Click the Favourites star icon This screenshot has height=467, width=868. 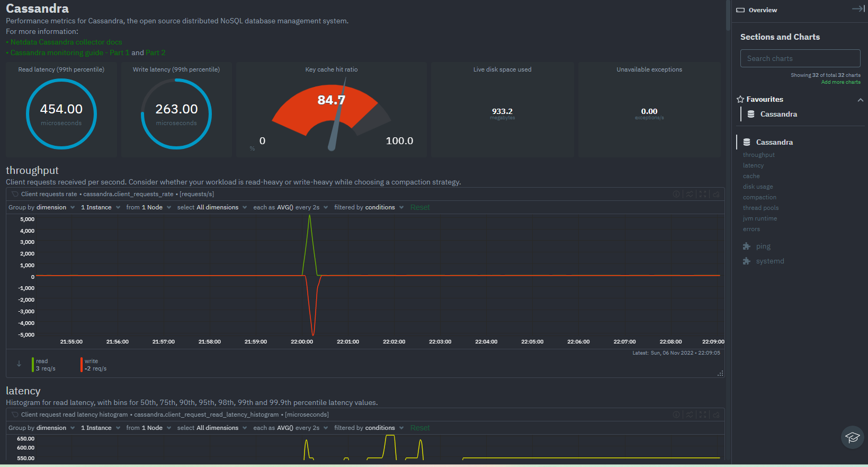click(x=740, y=100)
